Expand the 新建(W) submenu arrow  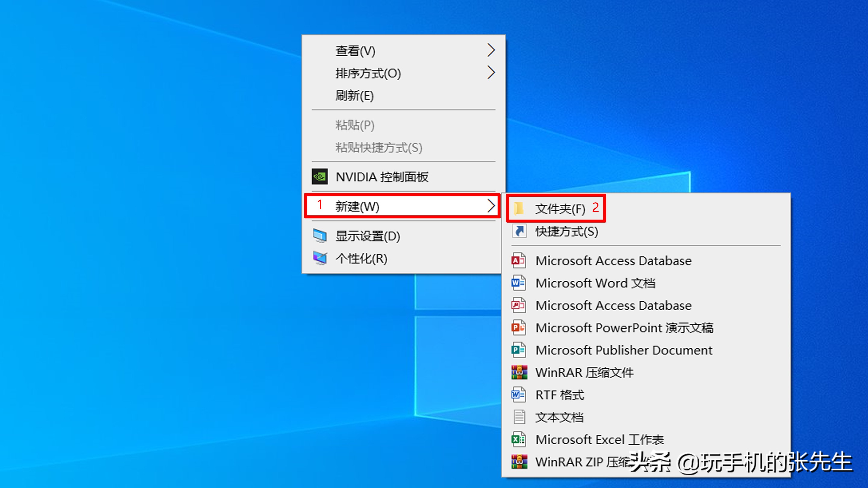(x=491, y=206)
